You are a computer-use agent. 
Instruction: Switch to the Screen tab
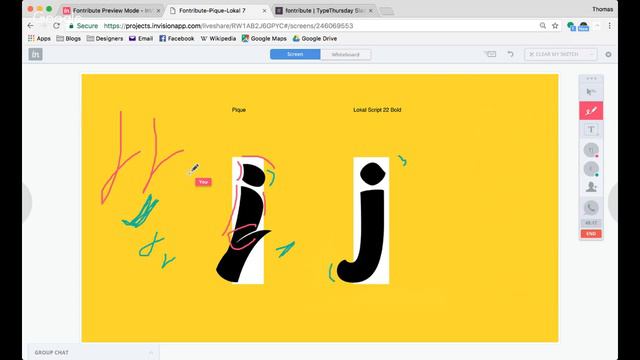[295, 54]
